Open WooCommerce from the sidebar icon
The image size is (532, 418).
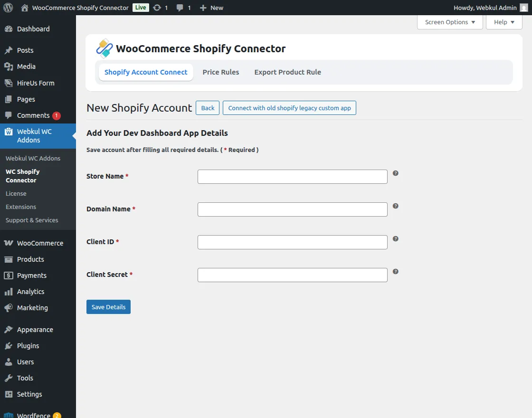tap(10, 243)
